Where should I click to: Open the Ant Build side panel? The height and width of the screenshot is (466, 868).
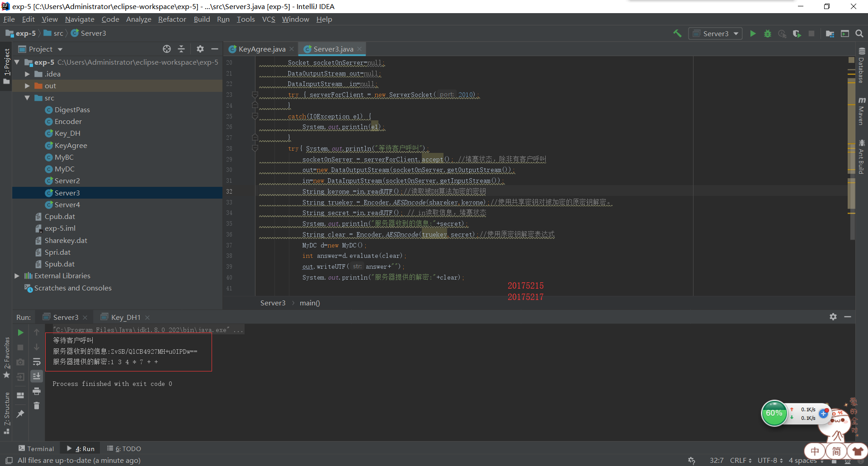pyautogui.click(x=862, y=157)
